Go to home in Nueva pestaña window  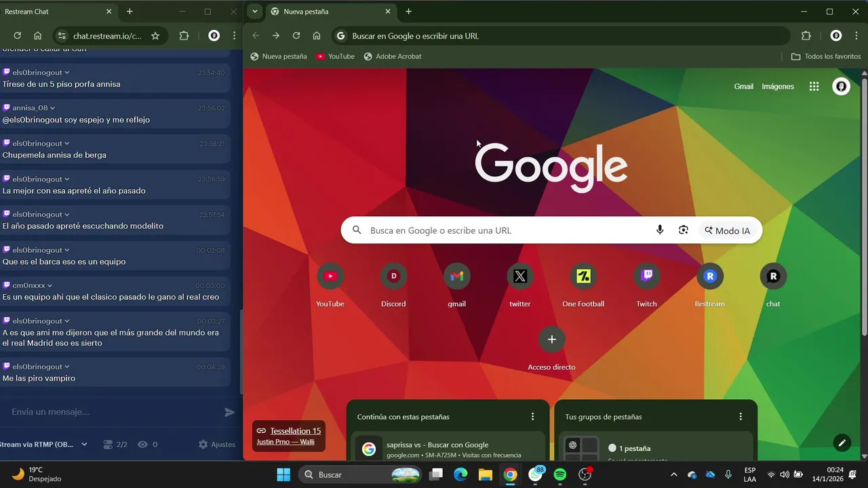(317, 36)
